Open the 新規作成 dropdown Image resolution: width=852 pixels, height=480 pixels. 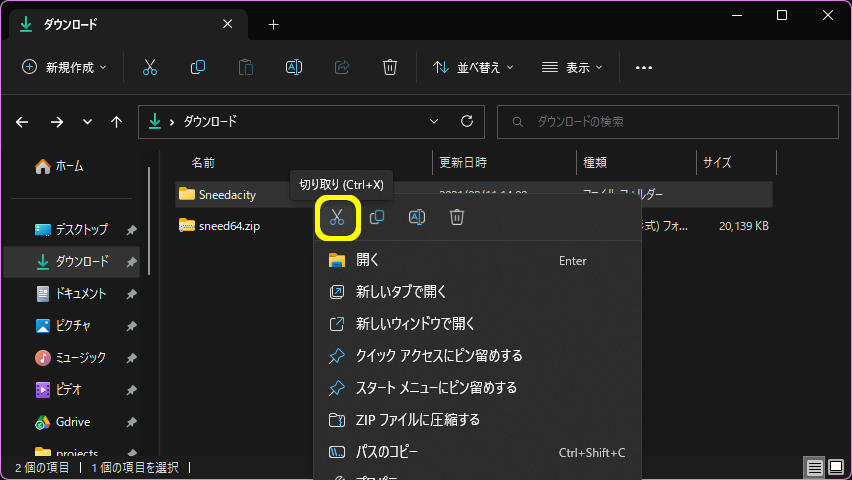(x=64, y=67)
